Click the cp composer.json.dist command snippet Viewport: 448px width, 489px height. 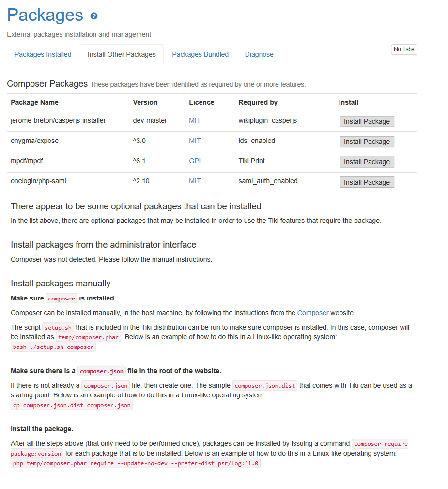coord(72,405)
